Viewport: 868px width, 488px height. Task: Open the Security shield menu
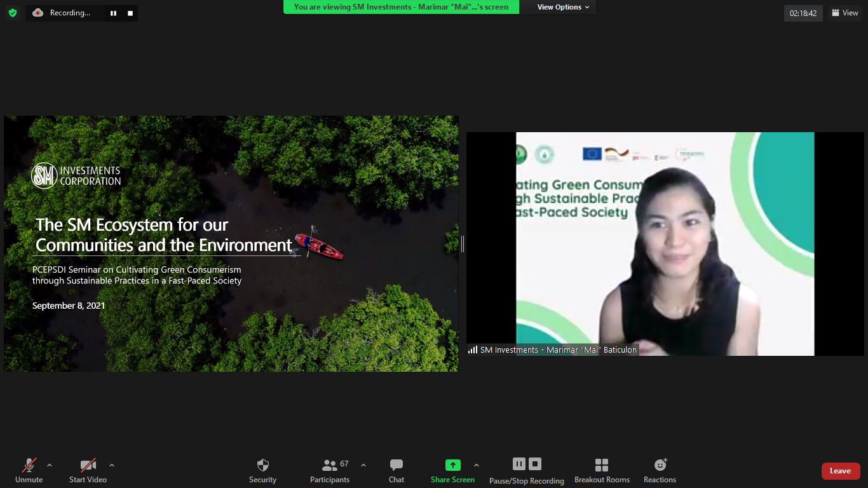(x=262, y=470)
